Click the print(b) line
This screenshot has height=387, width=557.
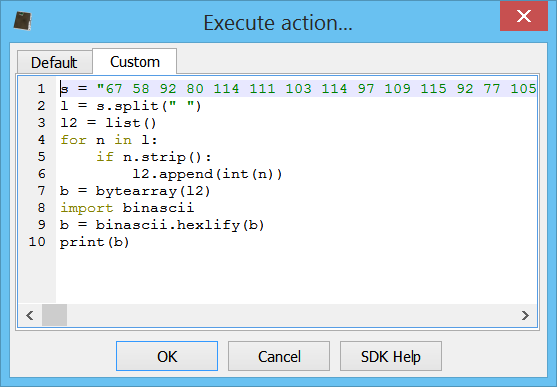point(94,242)
